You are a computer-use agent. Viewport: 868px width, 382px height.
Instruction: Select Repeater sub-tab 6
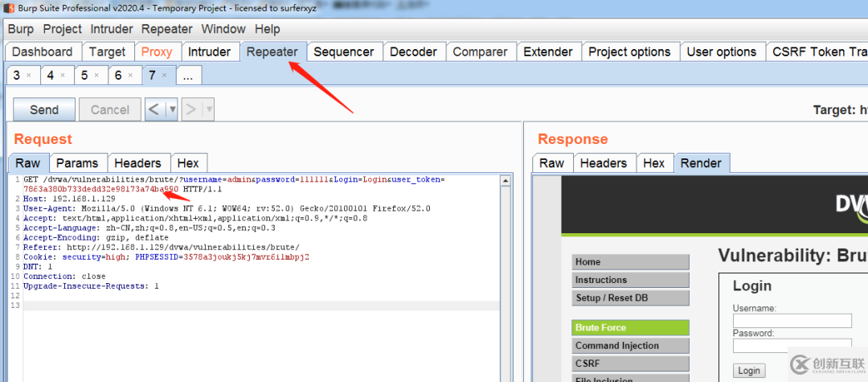pos(118,76)
